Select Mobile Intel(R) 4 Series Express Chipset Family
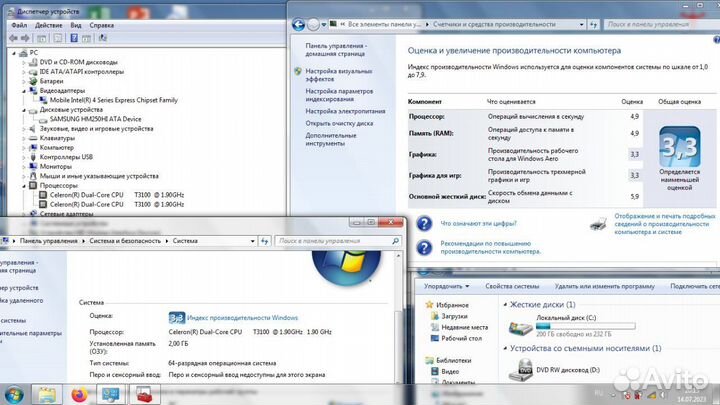Image resolution: width=720 pixels, height=405 pixels. point(113,100)
